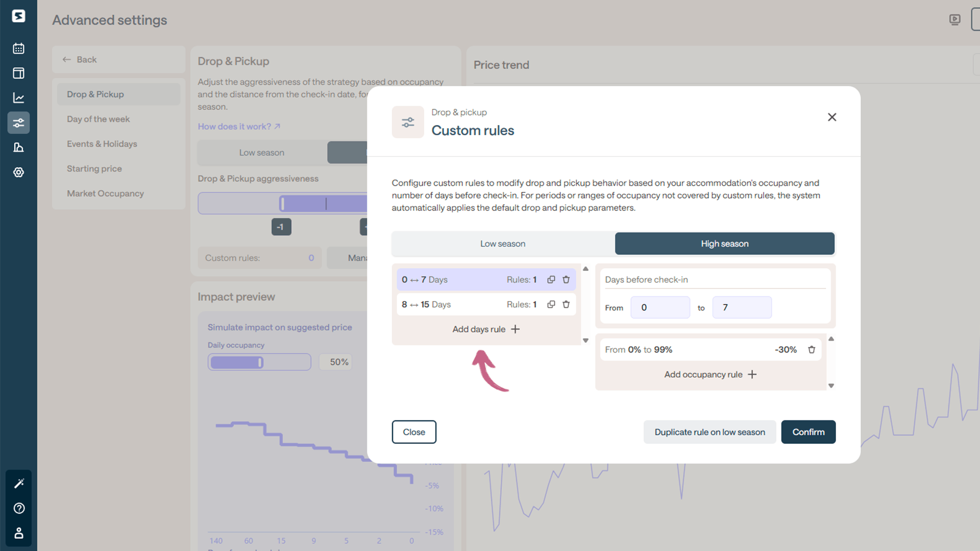This screenshot has width=980, height=551.
Task: Open the analytics chart sidebar icon
Action: pos(18,98)
